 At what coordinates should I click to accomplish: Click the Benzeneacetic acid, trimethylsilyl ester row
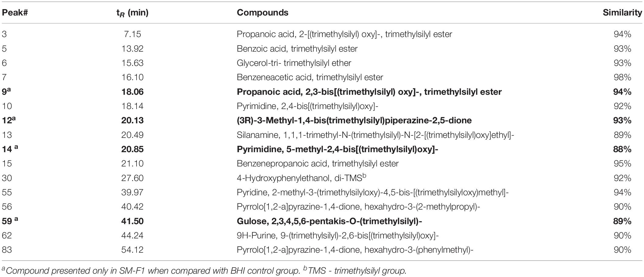[322, 77]
